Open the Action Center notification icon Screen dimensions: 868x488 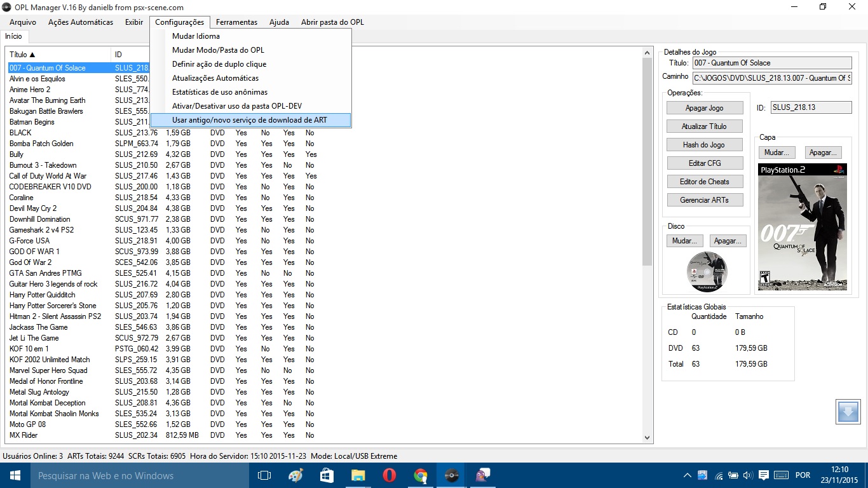coord(764,475)
